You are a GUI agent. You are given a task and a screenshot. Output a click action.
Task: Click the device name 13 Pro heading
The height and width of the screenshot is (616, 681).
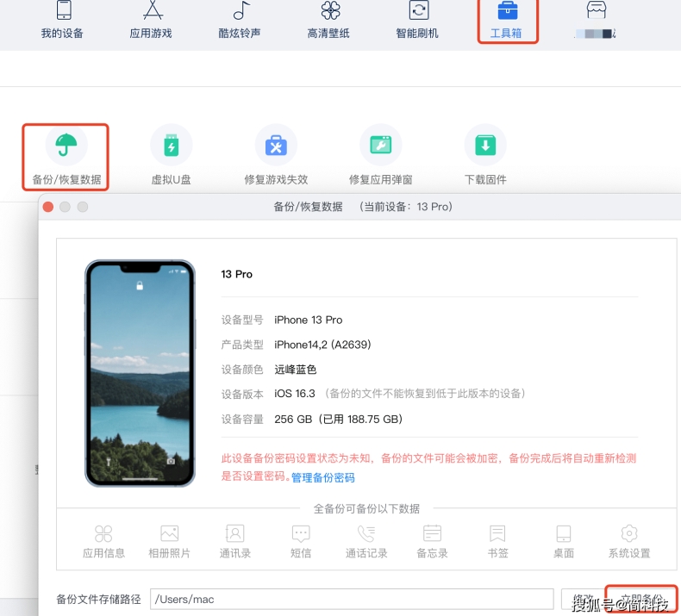(x=237, y=274)
